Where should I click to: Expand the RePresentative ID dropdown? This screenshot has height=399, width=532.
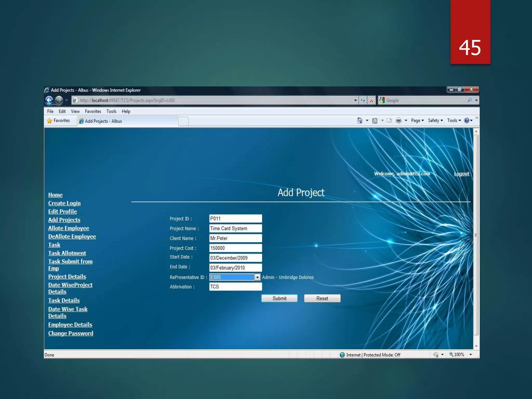(257, 277)
